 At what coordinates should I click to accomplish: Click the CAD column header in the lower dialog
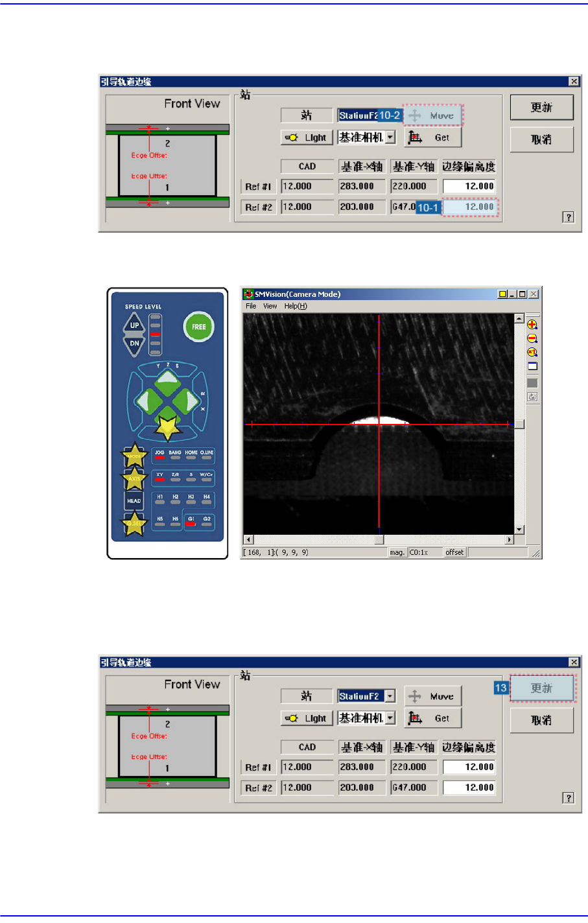[307, 747]
